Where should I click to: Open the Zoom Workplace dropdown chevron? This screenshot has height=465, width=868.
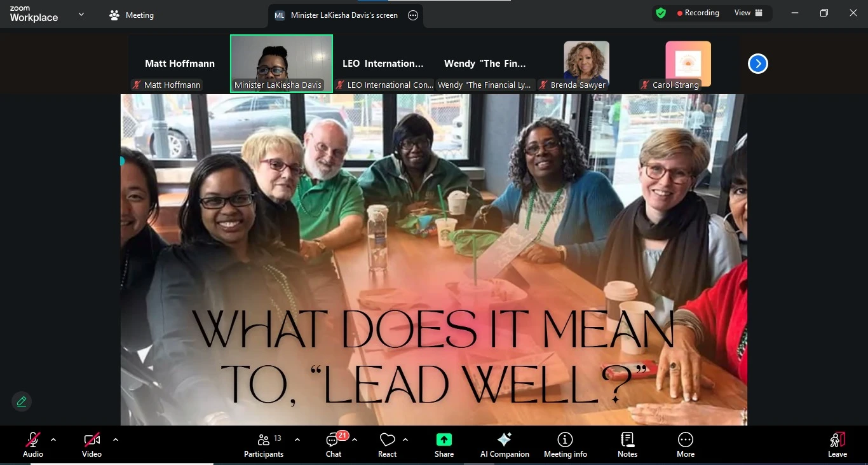(x=81, y=15)
